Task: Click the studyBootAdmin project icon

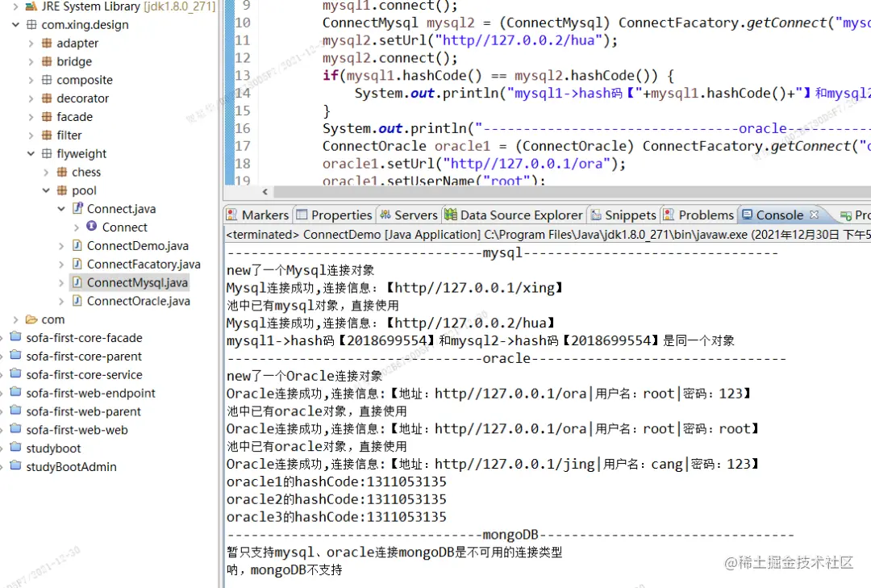Action: (x=16, y=465)
